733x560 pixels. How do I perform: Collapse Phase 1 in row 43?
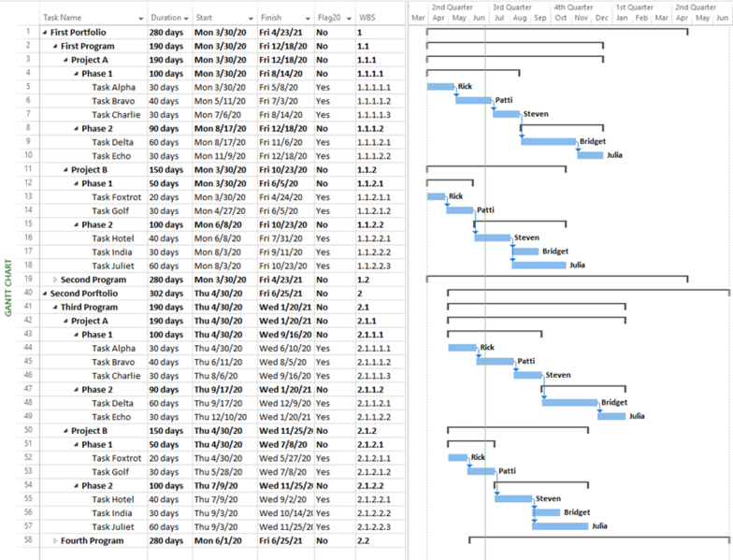(x=77, y=335)
